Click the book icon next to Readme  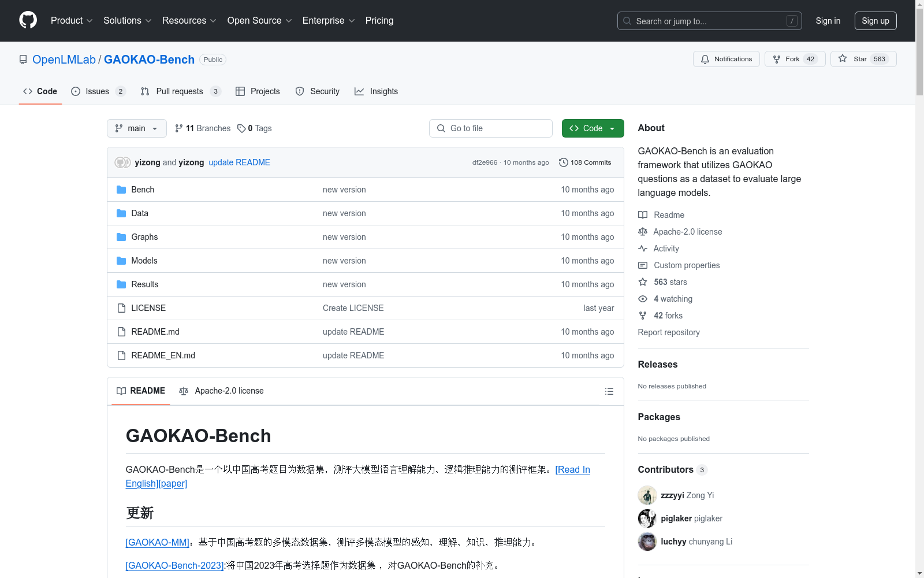(643, 215)
